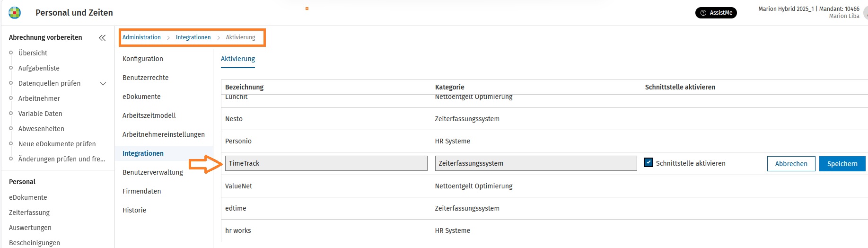Viewport: 868px width, 248px height.
Task: Select the Aktivierung tab
Action: pyautogui.click(x=238, y=59)
